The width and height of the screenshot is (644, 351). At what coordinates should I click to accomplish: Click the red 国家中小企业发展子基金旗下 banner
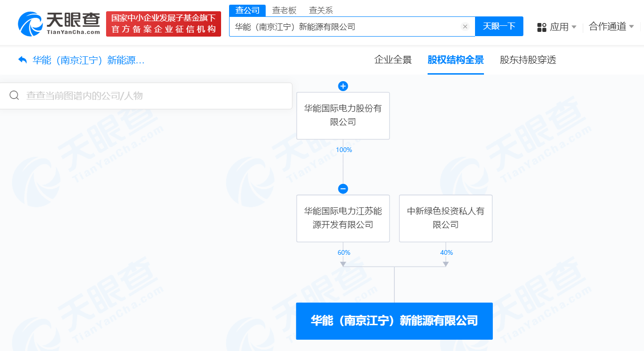[164, 24]
